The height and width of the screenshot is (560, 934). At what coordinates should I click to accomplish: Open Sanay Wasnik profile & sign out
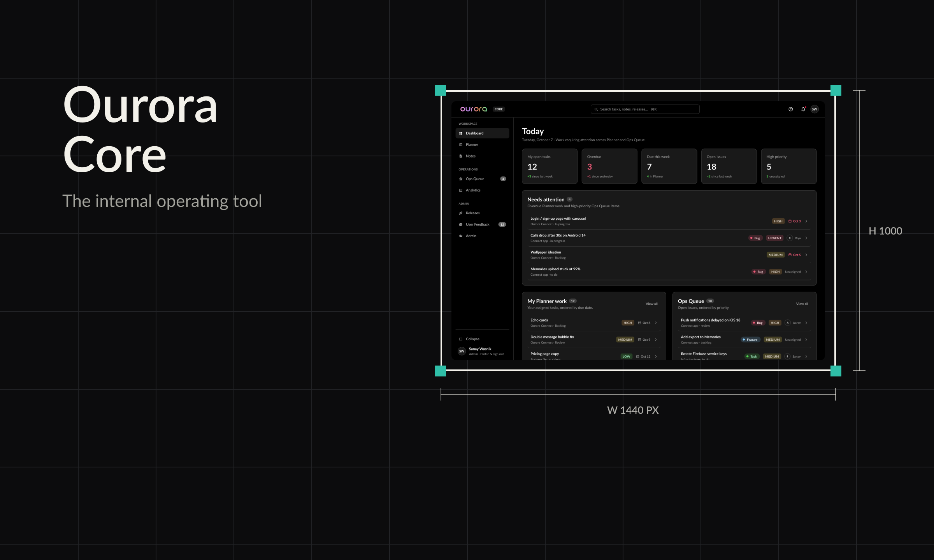pyautogui.click(x=482, y=351)
